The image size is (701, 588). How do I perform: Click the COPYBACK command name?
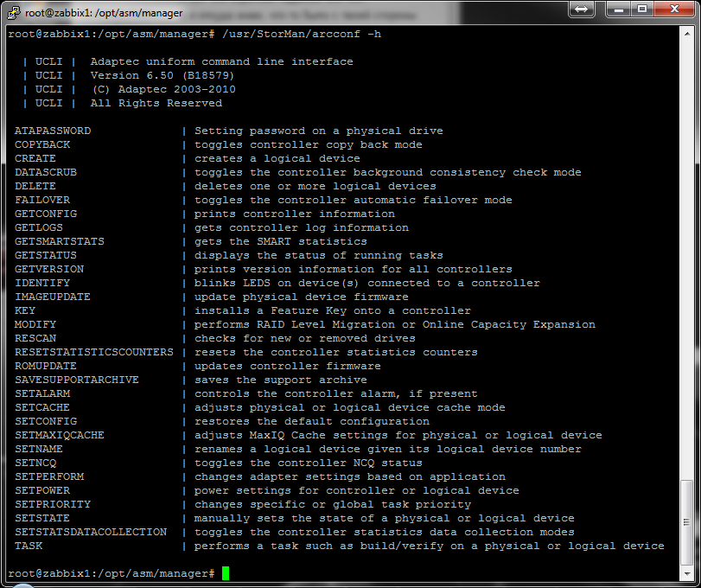click(42, 145)
